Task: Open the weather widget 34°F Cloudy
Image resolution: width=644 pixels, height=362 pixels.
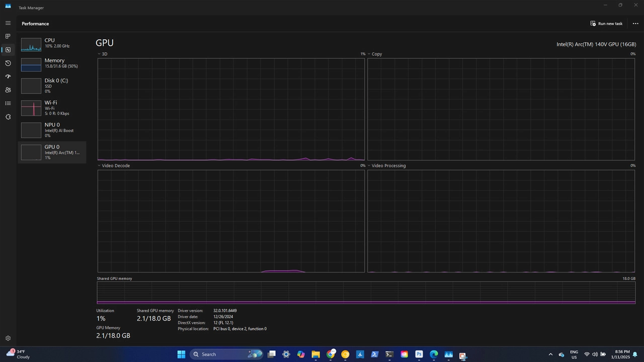Action: [18, 354]
